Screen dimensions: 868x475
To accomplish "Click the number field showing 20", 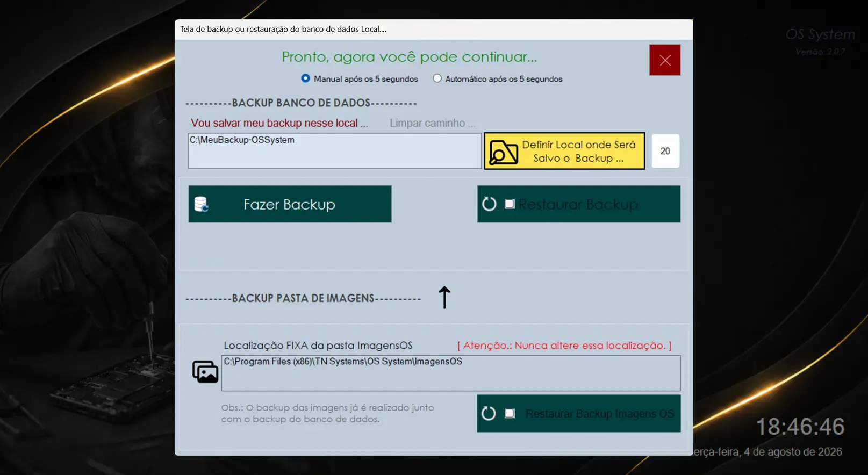I will (665, 151).
